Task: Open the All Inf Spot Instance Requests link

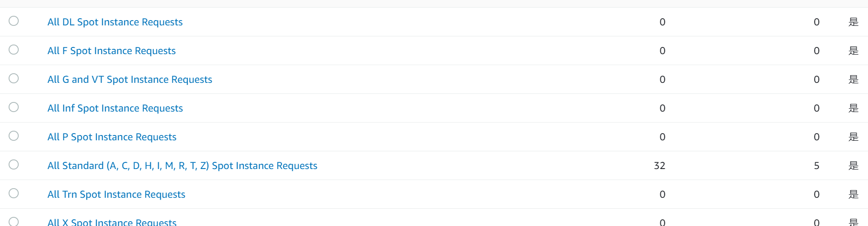Action: click(x=115, y=108)
